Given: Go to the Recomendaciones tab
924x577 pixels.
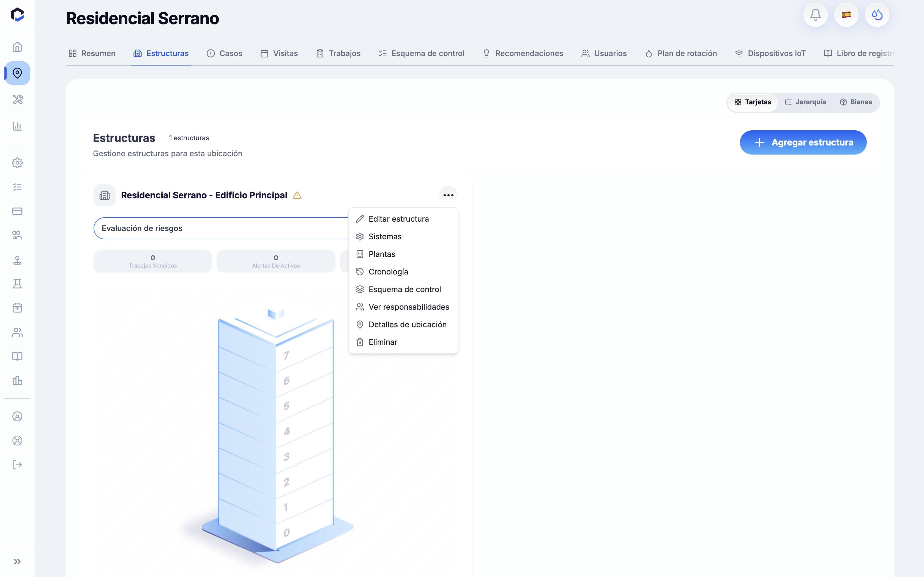Looking at the screenshot, I should [523, 53].
